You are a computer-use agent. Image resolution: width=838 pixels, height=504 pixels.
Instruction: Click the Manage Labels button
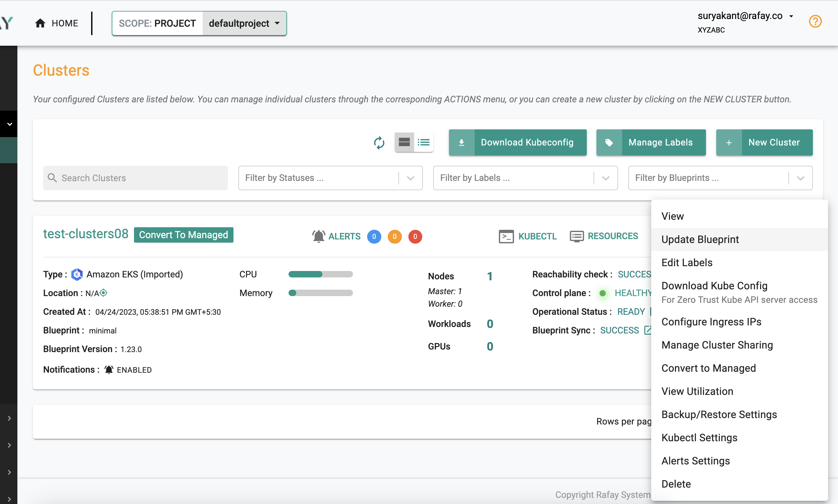pos(651,143)
